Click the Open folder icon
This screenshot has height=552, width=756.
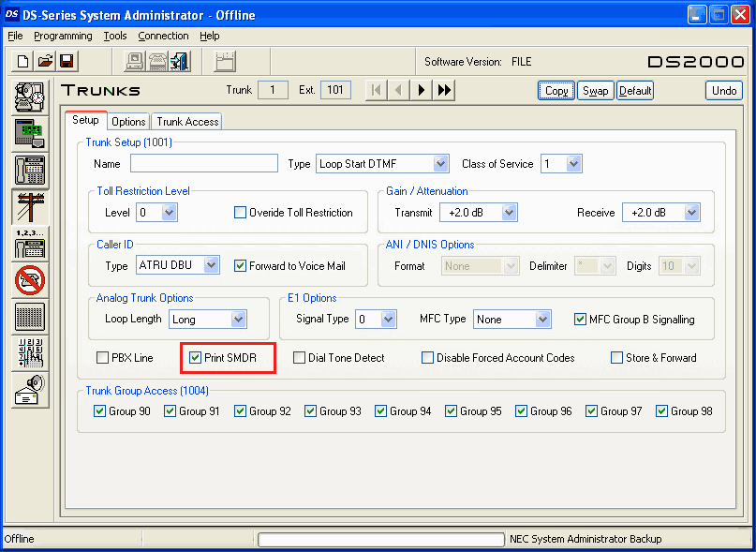coord(45,62)
